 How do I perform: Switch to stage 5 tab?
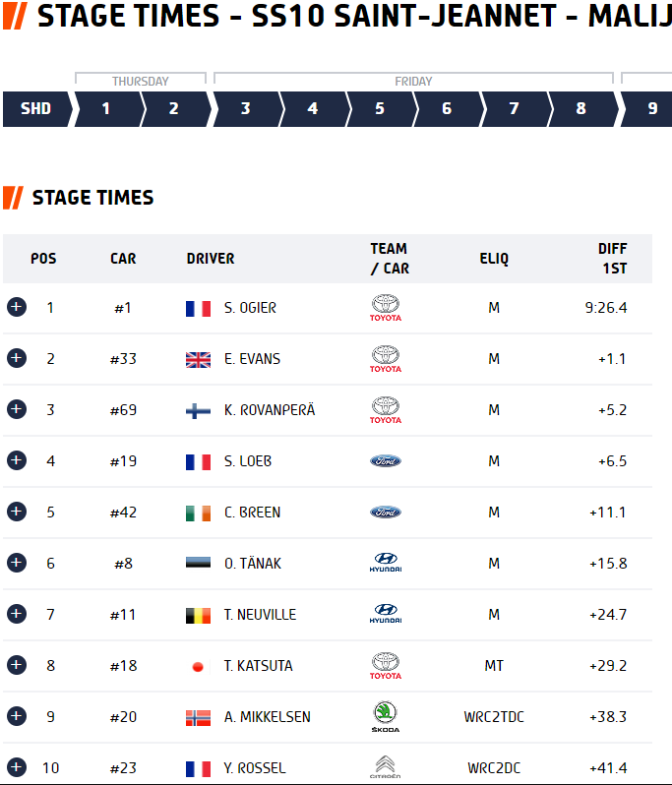click(x=381, y=108)
